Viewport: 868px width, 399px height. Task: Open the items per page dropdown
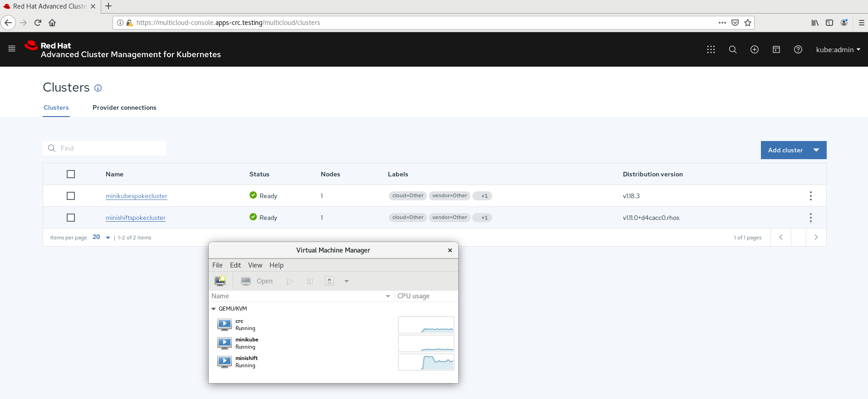click(x=102, y=237)
